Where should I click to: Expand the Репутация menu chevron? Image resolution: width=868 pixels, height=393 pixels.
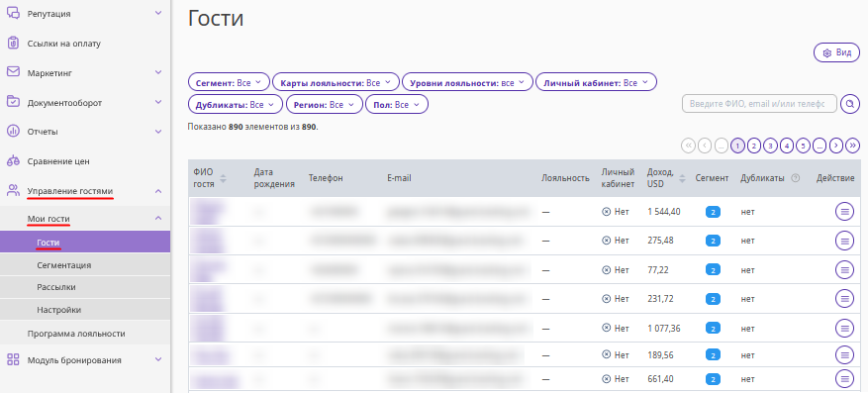coord(158,13)
